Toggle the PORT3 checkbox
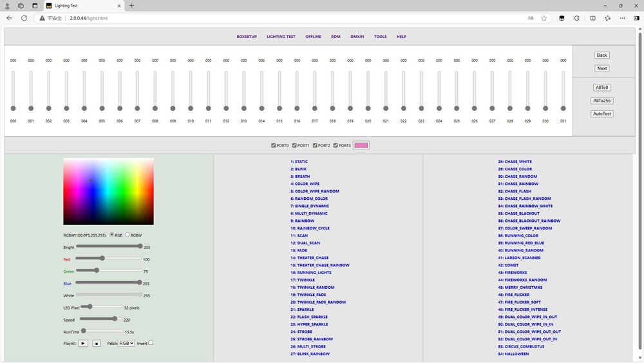The width and height of the screenshot is (644, 363). click(x=336, y=146)
